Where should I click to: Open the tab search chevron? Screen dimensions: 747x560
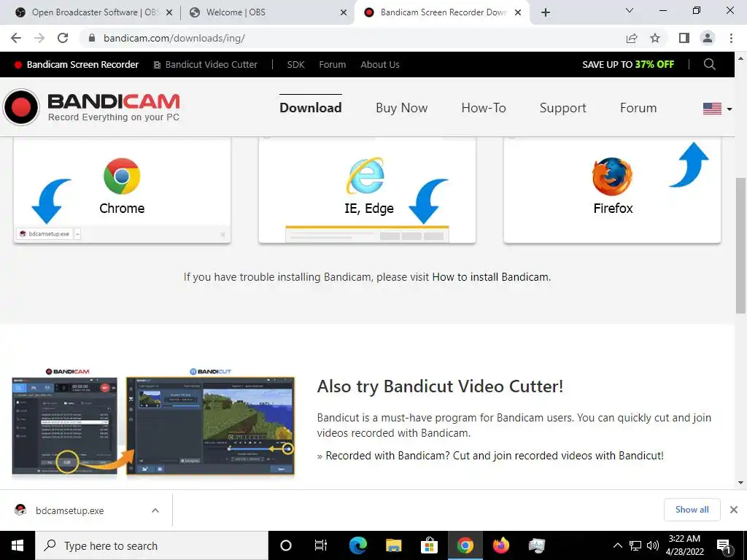coord(630,10)
